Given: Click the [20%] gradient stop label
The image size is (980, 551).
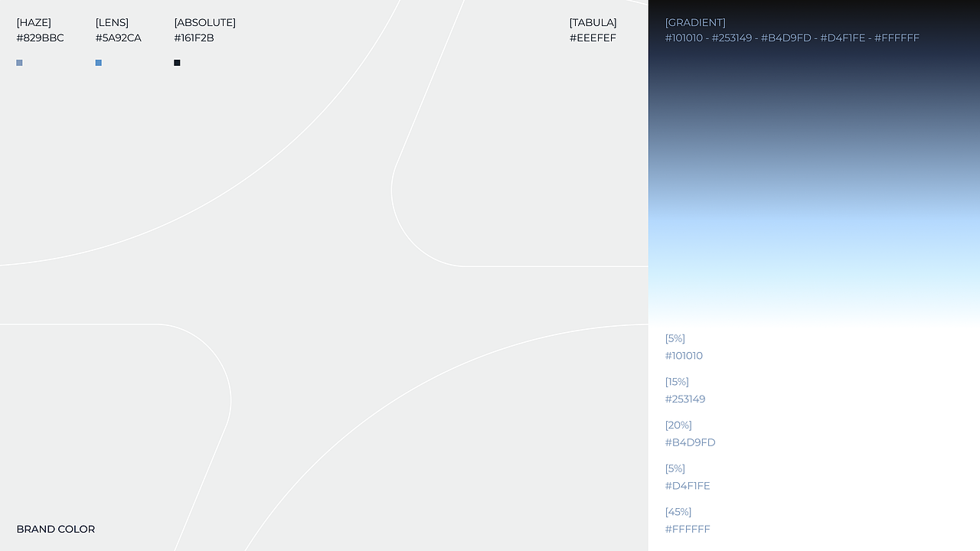Looking at the screenshot, I should (678, 425).
